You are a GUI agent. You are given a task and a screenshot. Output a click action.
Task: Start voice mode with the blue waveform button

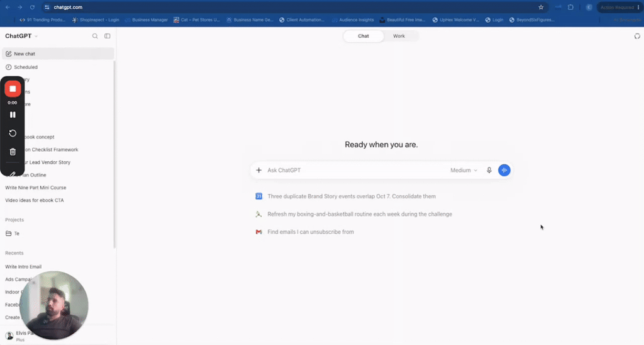(504, 170)
